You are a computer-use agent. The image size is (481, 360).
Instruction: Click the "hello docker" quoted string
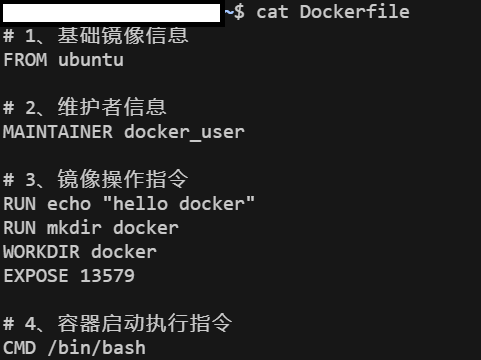point(179,203)
